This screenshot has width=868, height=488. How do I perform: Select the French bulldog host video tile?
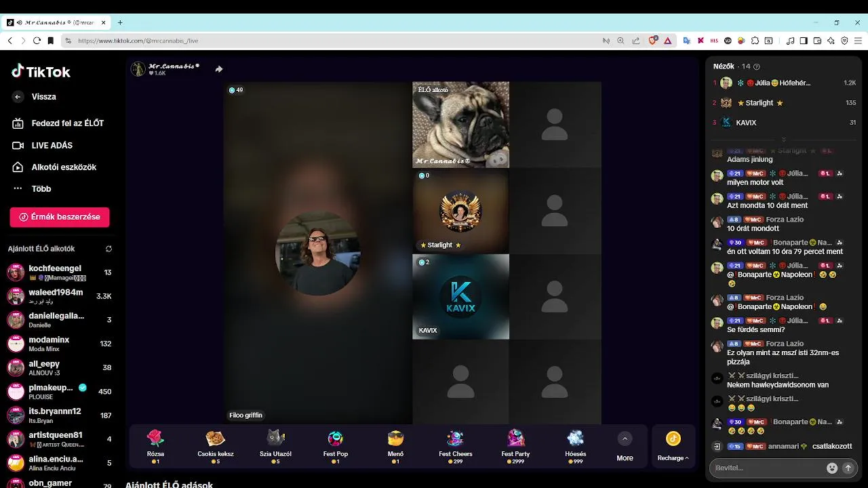point(460,125)
